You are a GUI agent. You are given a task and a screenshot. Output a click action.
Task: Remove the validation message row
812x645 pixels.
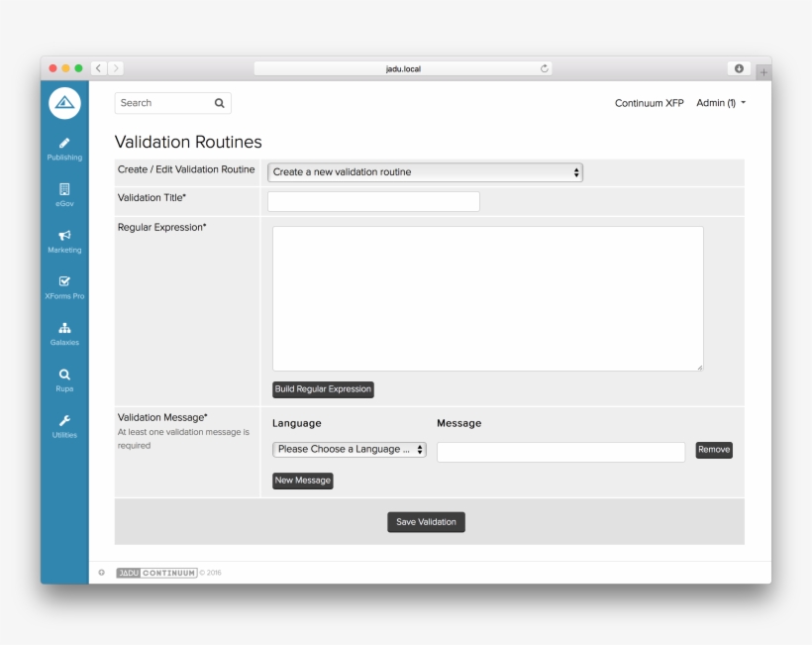[x=713, y=449]
